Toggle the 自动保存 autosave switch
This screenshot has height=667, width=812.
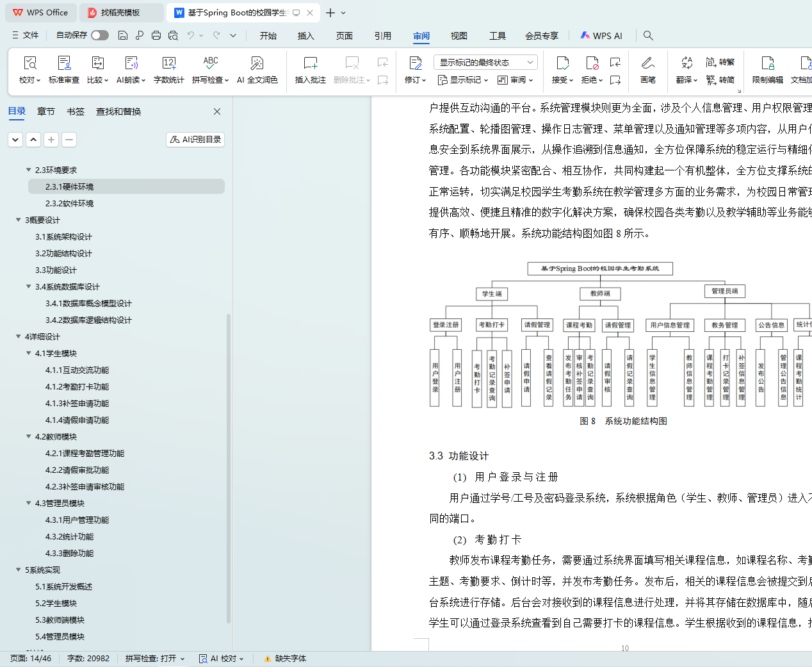click(x=99, y=35)
